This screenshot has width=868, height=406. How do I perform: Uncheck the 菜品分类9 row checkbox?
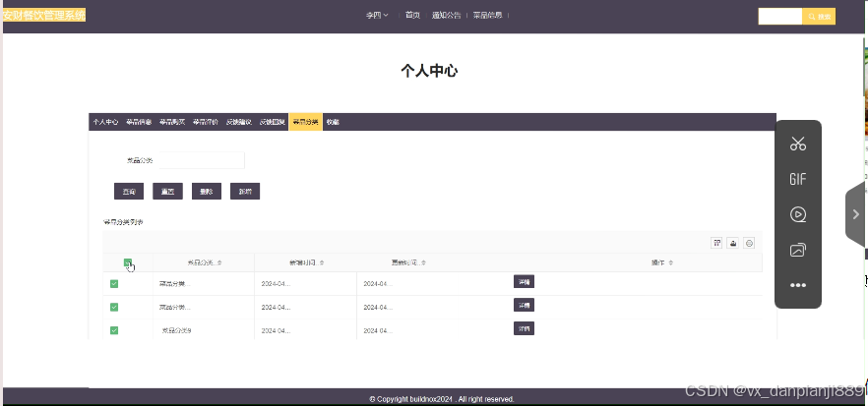[114, 330]
